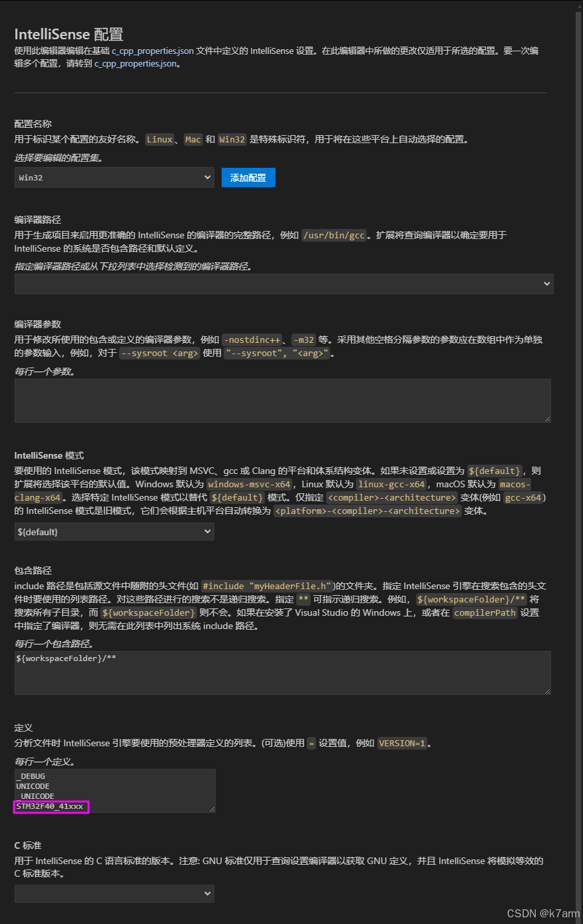Image resolution: width=583 pixels, height=924 pixels.
Task: Click the IntelliSense 配置 page heading
Action: point(69,35)
